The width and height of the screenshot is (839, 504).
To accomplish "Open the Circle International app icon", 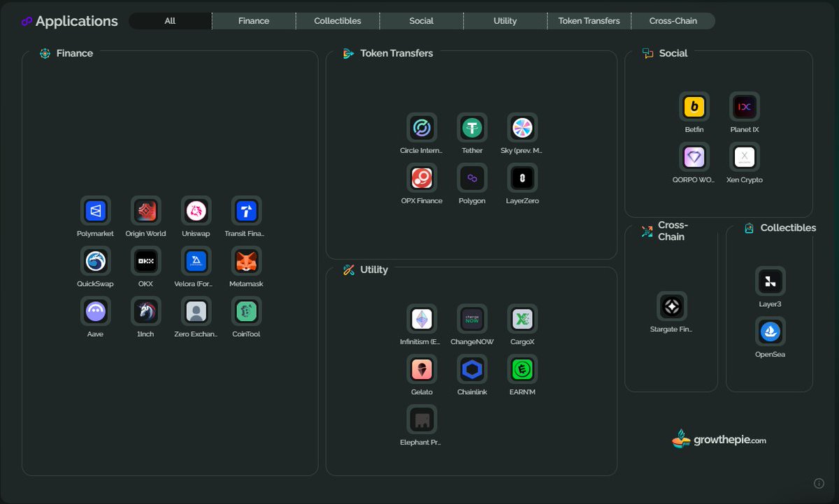I will pos(422,127).
